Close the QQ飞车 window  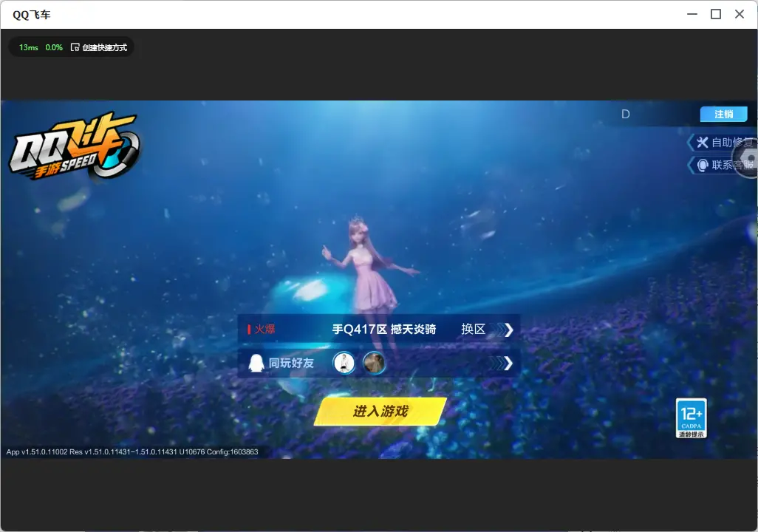click(x=740, y=15)
